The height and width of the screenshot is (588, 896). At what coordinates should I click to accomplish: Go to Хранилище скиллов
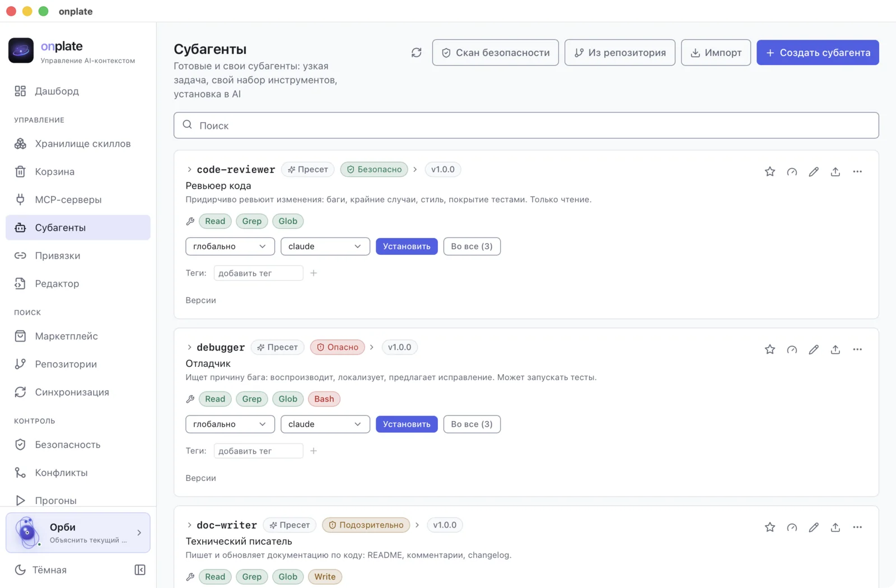coord(78,144)
